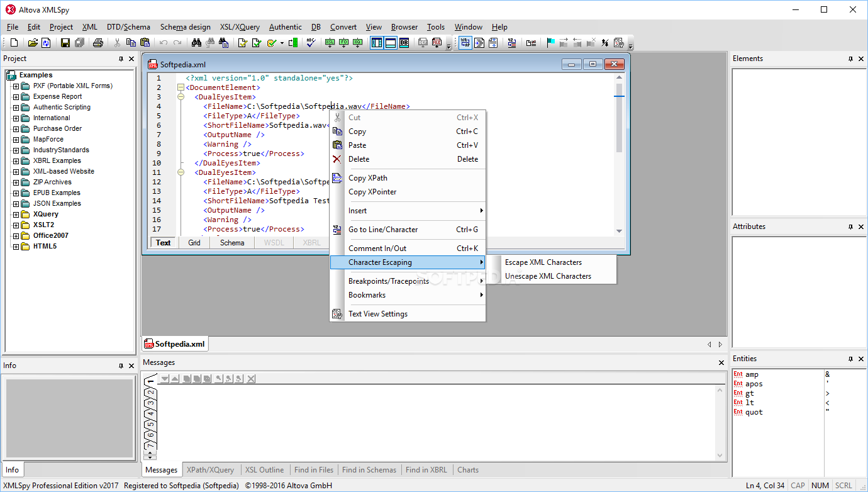
Task: Open the XPath/XQuery bottom tab
Action: pos(210,470)
